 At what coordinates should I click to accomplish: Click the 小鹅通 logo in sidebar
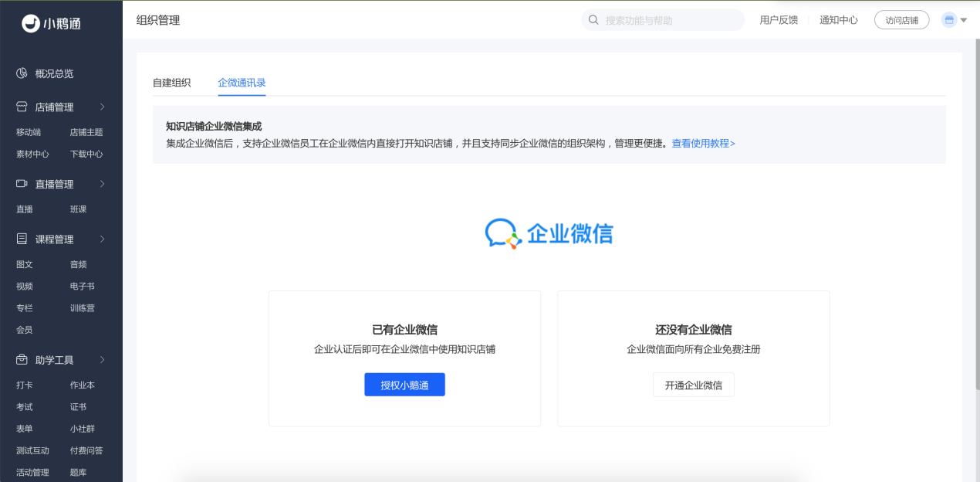[x=52, y=24]
